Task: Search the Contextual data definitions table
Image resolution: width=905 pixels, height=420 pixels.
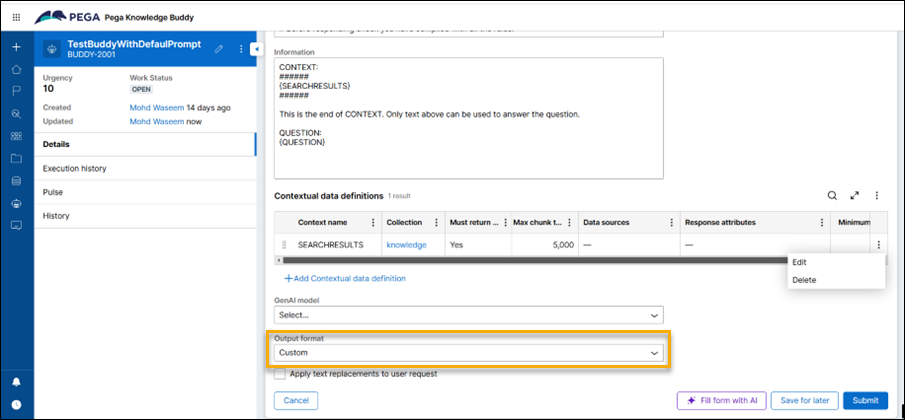Action: 832,196
